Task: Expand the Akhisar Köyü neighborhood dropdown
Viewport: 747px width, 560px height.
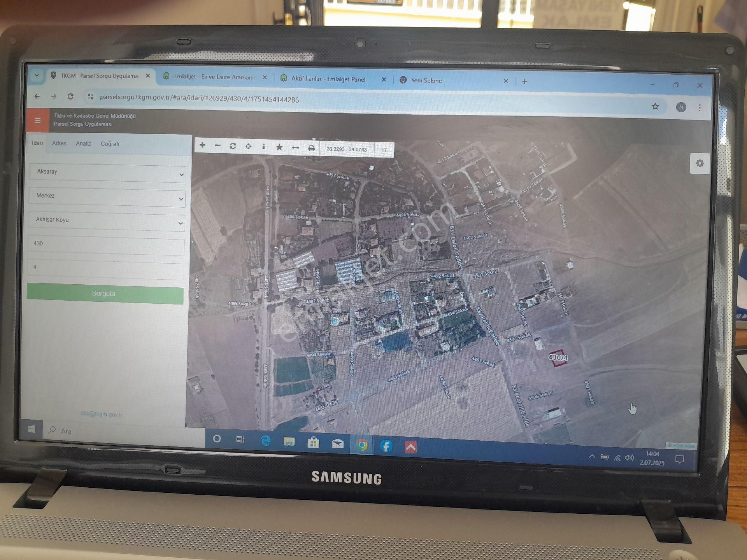Action: coord(106,220)
